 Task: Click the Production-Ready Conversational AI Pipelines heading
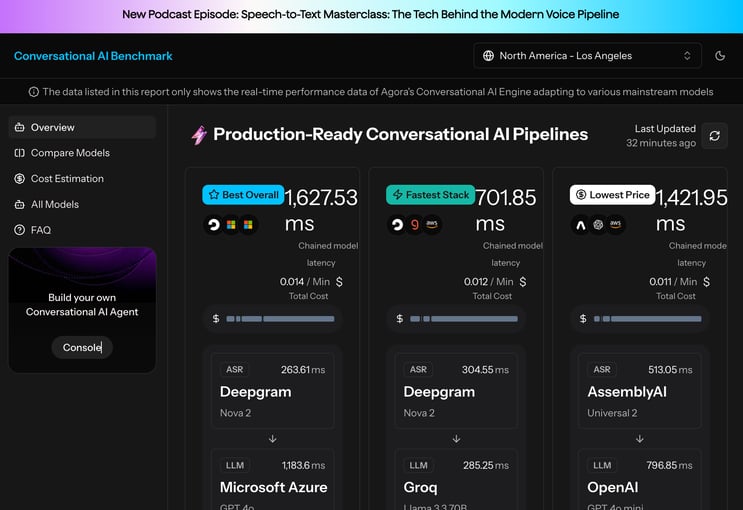(x=400, y=134)
